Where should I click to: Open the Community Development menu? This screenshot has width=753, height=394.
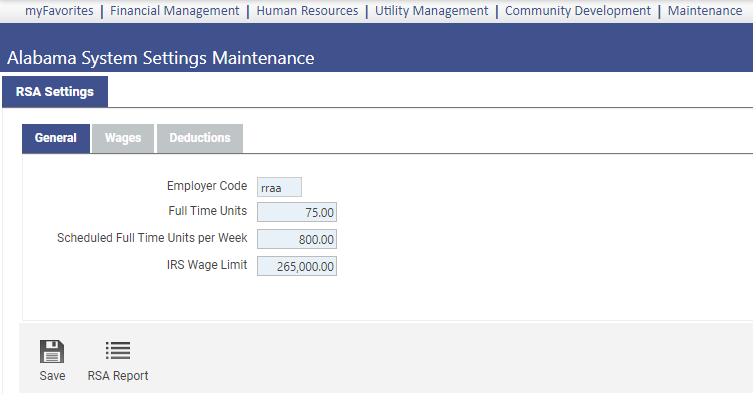tap(578, 11)
